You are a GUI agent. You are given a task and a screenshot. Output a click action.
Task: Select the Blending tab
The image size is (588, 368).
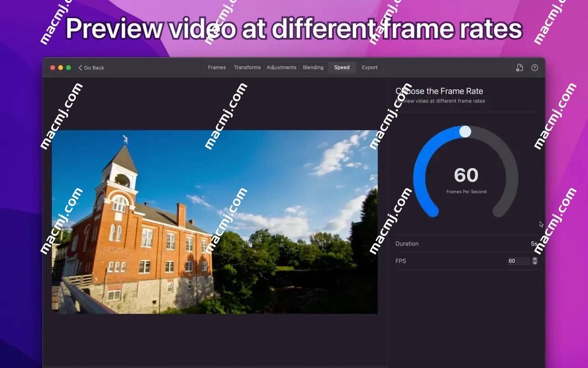[x=313, y=67]
